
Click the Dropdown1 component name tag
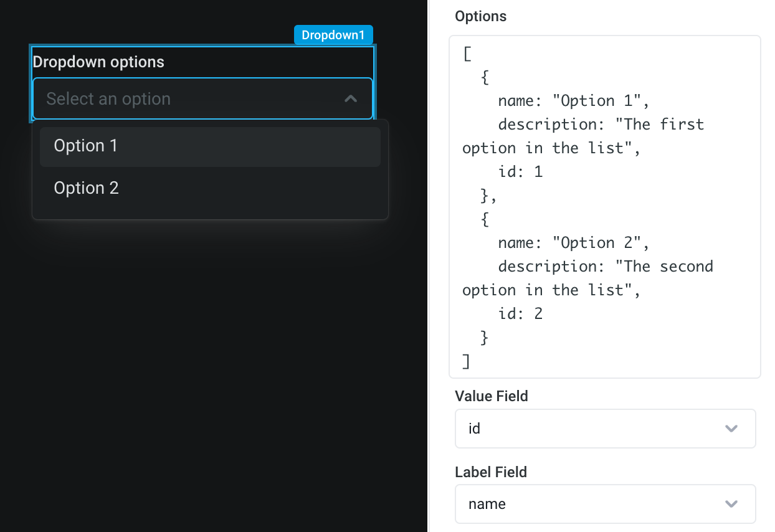(333, 35)
